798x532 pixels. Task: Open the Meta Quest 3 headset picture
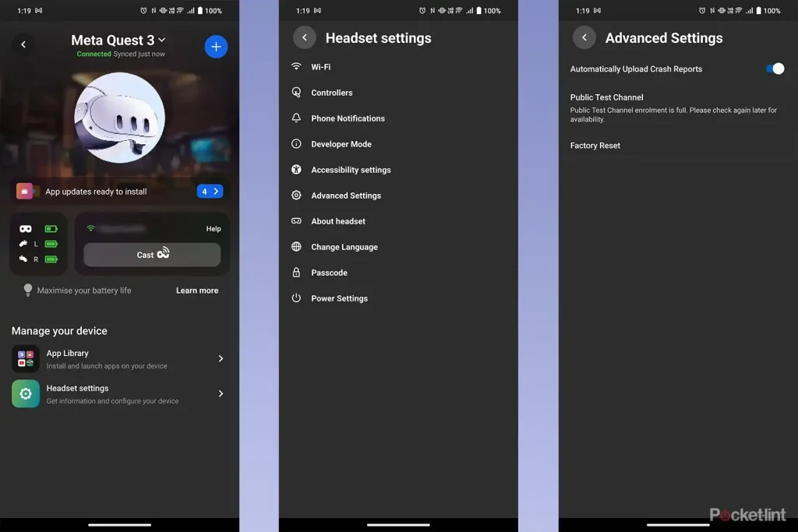(119, 118)
